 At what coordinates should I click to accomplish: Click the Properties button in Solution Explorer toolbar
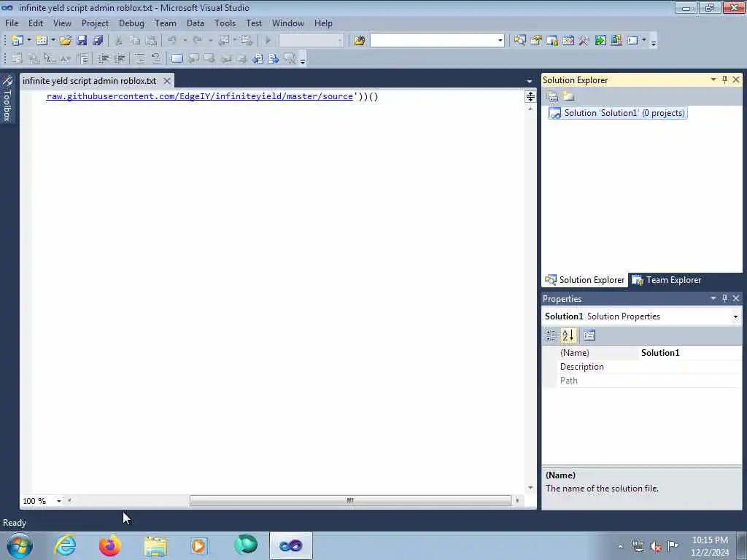pyautogui.click(x=553, y=97)
